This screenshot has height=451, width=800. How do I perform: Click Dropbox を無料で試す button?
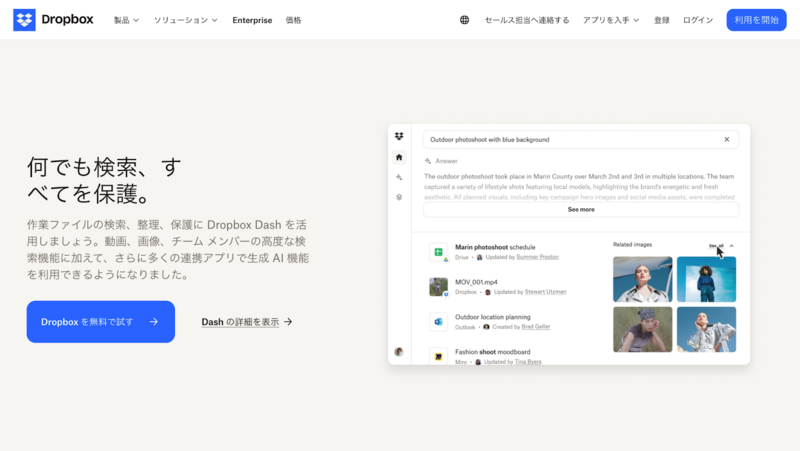[x=101, y=321]
